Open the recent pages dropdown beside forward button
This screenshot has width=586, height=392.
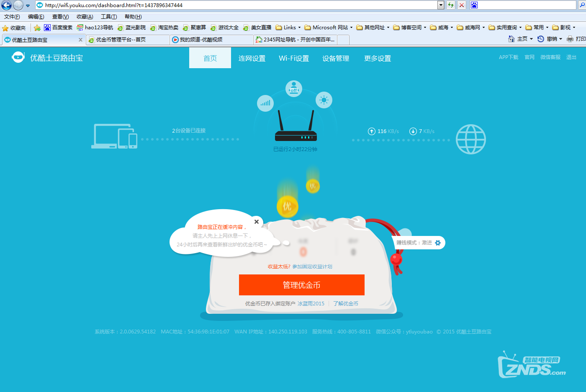point(28,5)
